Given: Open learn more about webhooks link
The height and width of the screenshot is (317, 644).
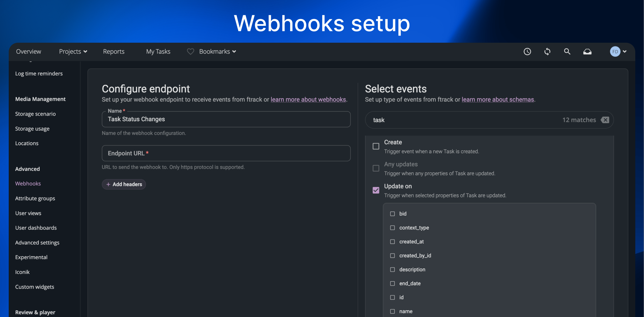Looking at the screenshot, I should [308, 99].
